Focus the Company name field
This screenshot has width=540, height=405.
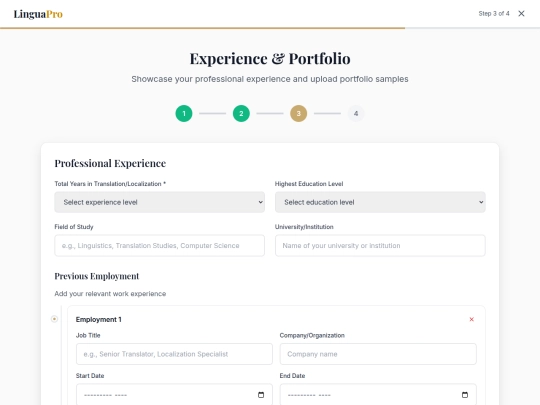[378, 354]
